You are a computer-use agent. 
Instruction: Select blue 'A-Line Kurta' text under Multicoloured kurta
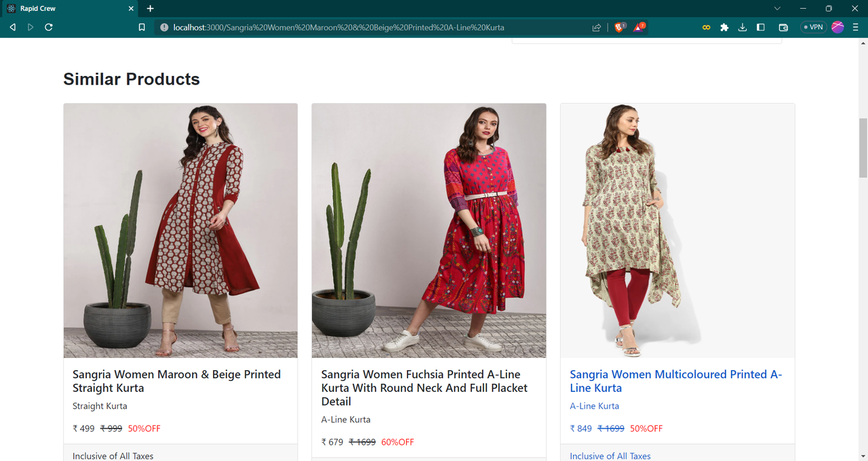click(594, 406)
